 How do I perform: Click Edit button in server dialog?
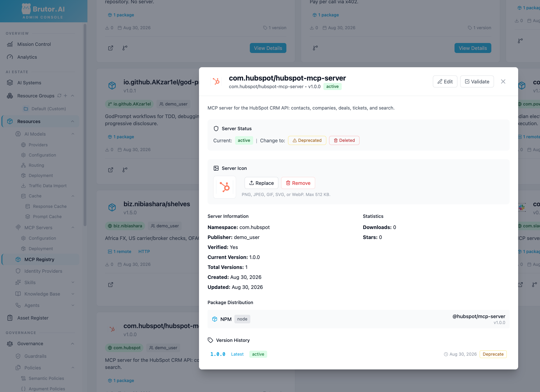(445, 81)
